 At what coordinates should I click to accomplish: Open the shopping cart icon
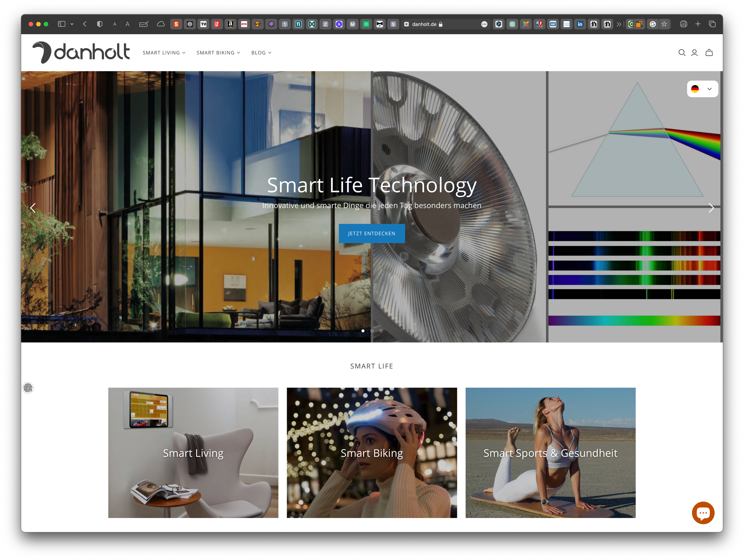(x=709, y=53)
